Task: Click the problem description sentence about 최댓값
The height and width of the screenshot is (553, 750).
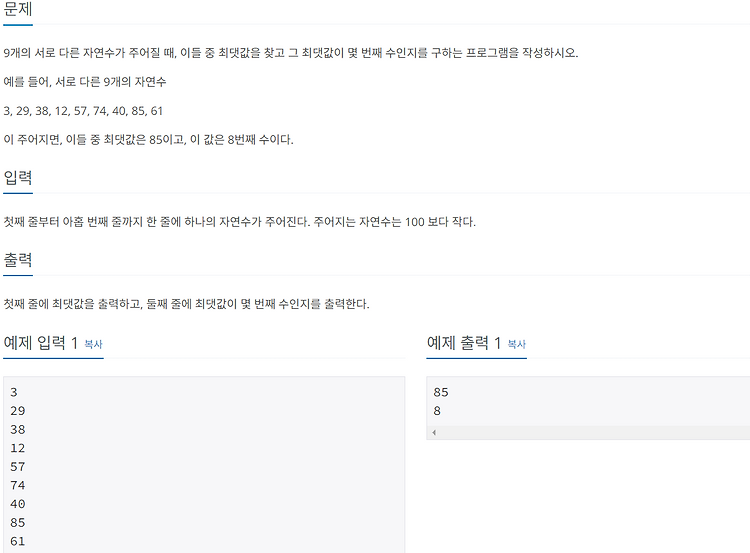Action: coord(291,53)
